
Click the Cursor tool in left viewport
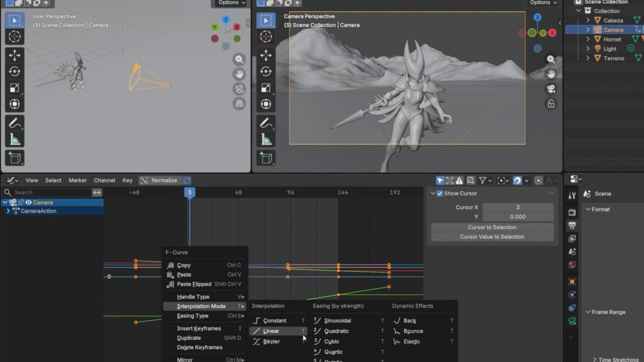[x=14, y=36]
